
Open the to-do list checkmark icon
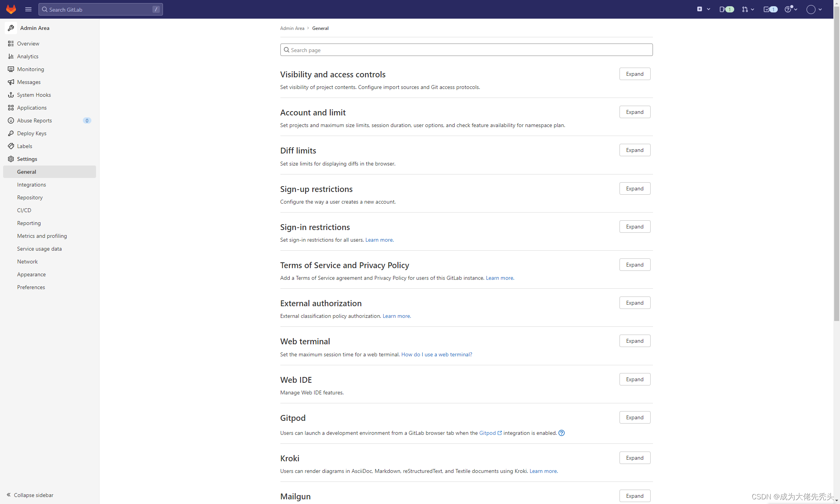click(x=770, y=9)
